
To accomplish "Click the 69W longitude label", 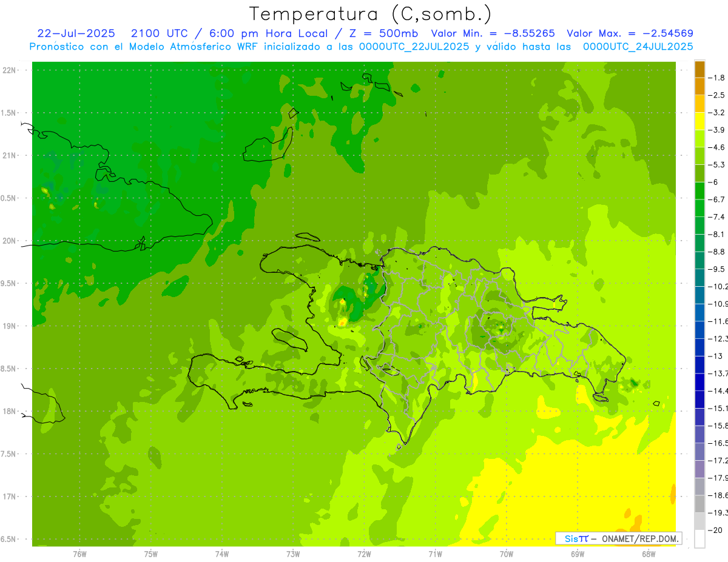I will click(x=578, y=554).
